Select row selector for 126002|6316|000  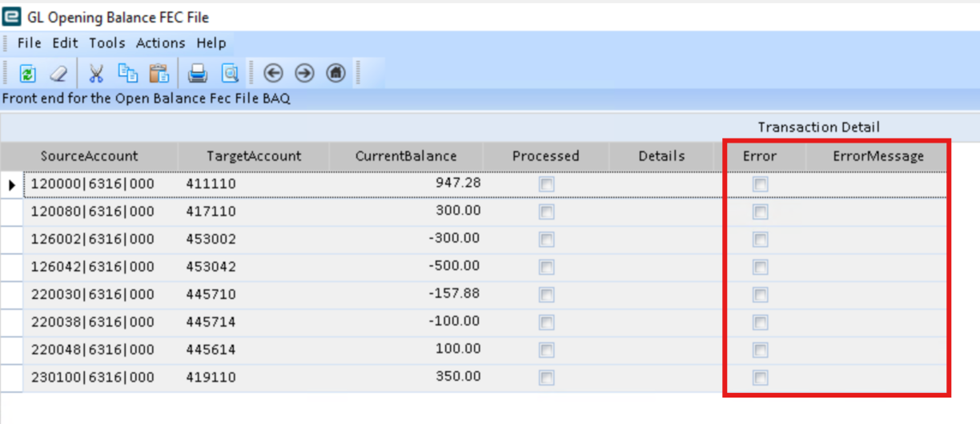pyautogui.click(x=12, y=239)
